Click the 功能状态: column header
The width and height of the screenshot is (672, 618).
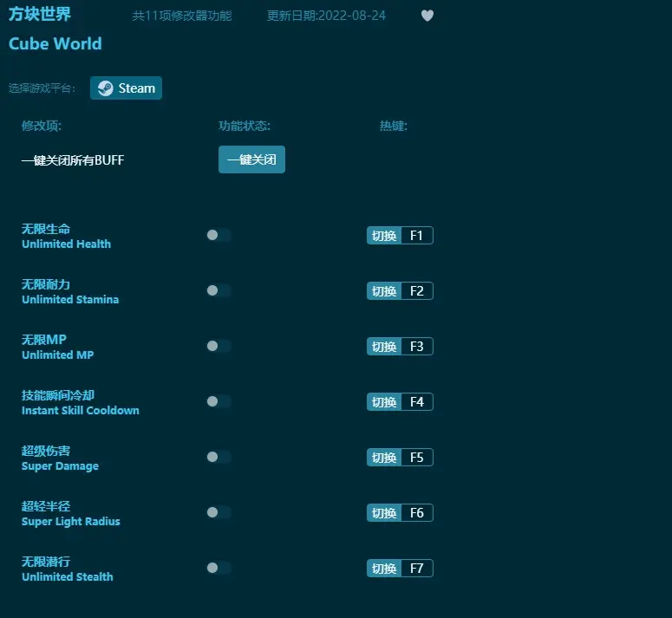(245, 126)
